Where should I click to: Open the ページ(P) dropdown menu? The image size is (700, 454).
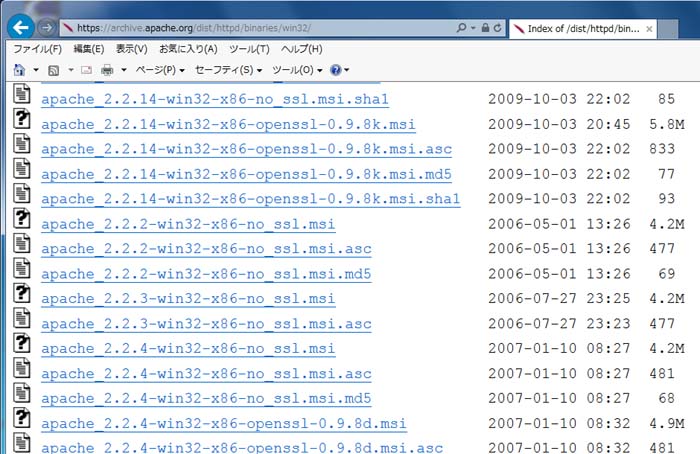click(x=160, y=70)
